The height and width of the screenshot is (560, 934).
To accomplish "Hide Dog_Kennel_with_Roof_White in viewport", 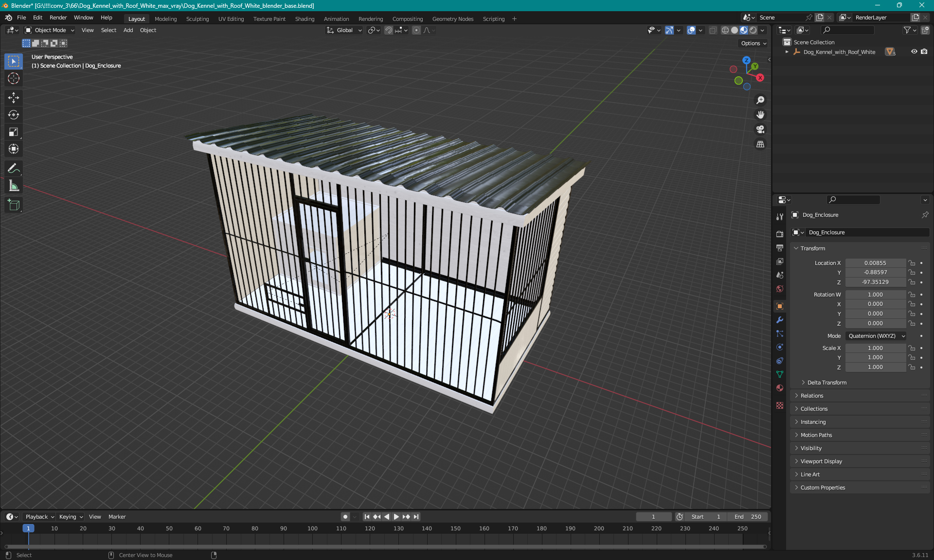I will pyautogui.click(x=914, y=52).
